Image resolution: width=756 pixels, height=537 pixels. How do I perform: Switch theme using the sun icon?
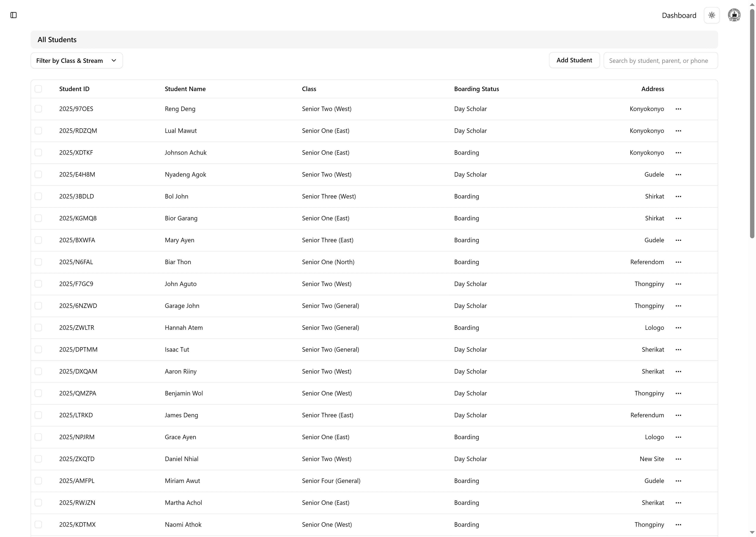click(x=712, y=15)
